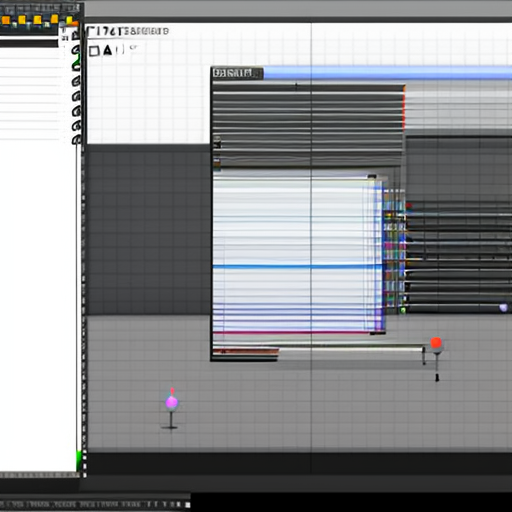This screenshot has width=512, height=512.
Task: Click the viewport header text label
Action: [x=128, y=31]
